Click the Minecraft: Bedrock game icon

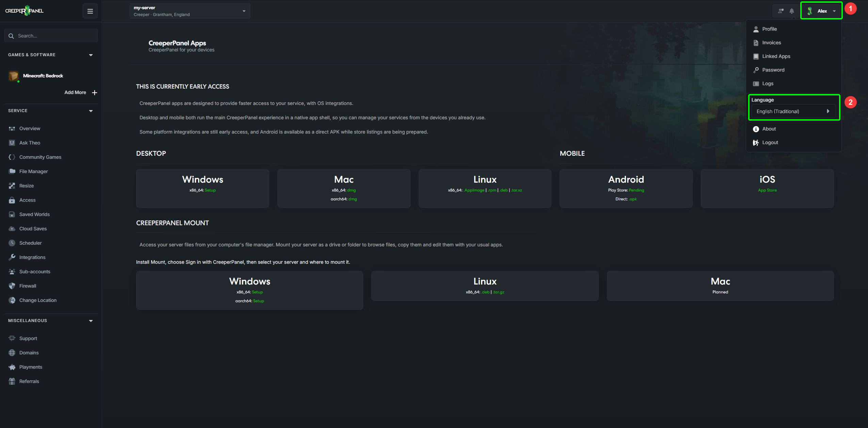click(x=14, y=76)
